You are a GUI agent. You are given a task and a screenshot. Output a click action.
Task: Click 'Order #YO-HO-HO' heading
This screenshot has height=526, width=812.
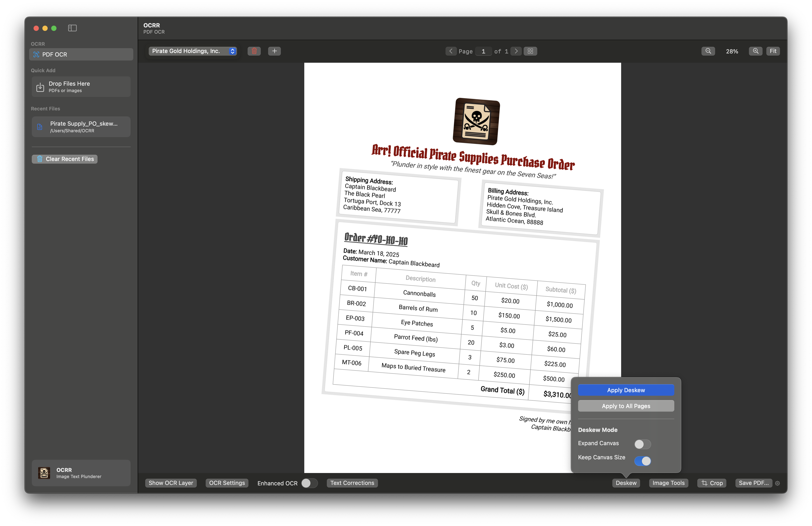click(x=376, y=239)
